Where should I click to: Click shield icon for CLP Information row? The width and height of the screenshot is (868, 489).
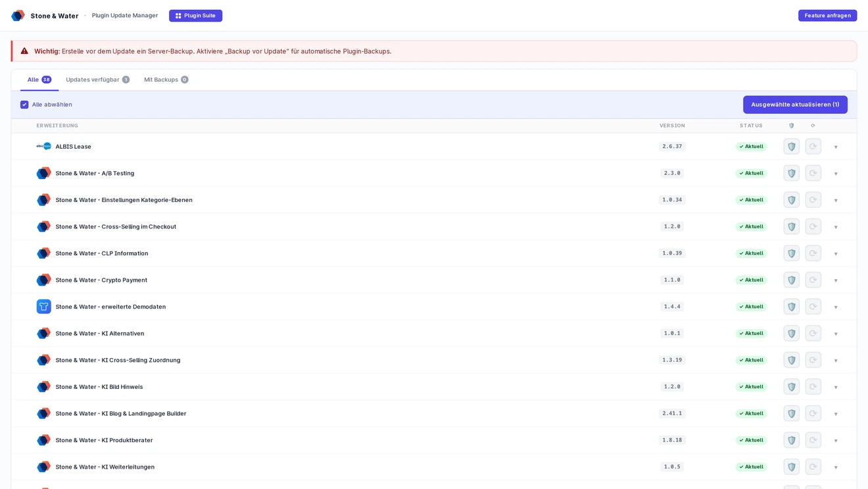[x=792, y=253]
